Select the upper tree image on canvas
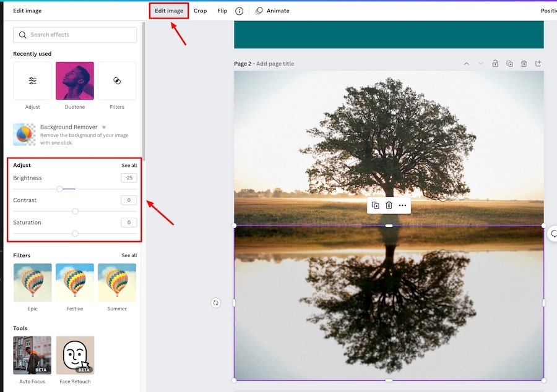Screen dimensions: 557x392 pyautogui.click(x=389, y=148)
